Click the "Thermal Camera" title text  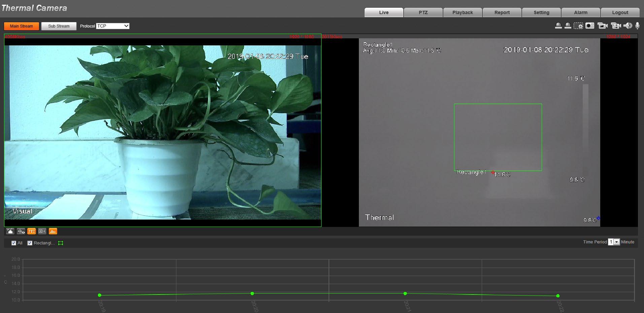34,8
